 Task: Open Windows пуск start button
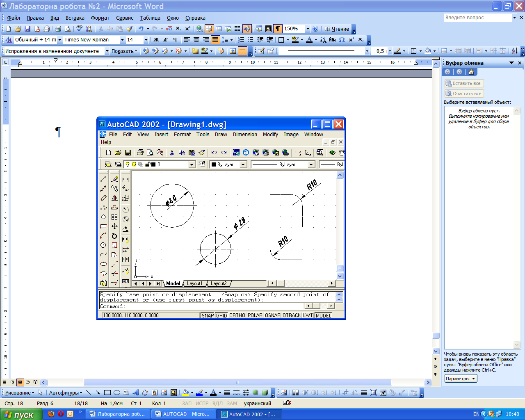tap(21, 414)
